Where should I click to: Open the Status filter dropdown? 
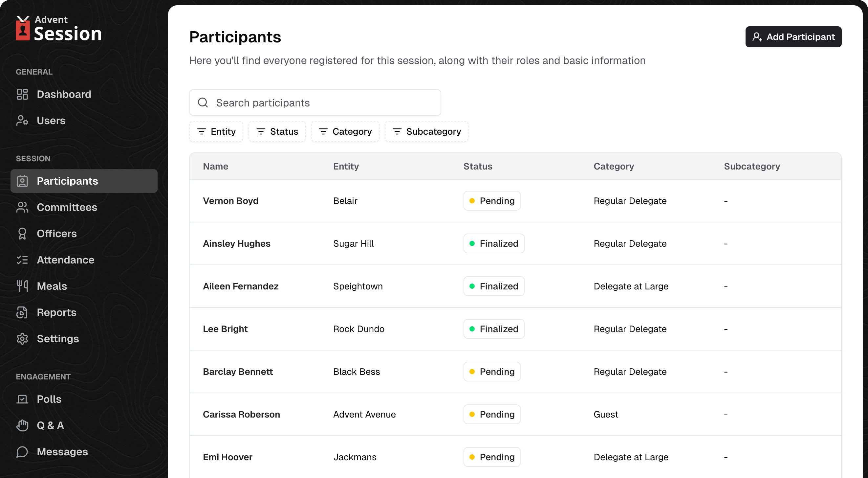point(277,131)
